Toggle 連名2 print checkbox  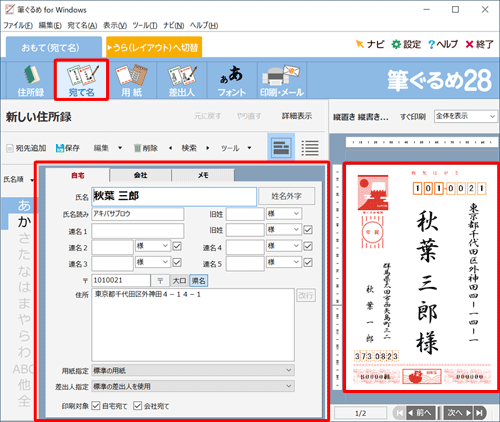pos(177,246)
